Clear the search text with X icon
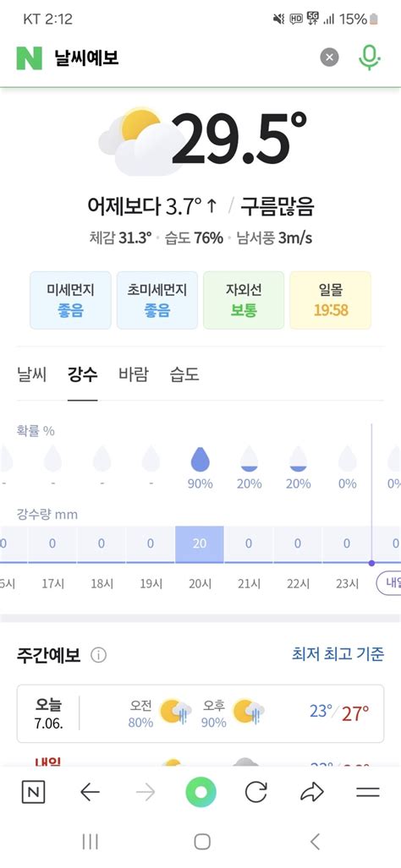Image resolution: width=401 pixels, height=868 pixels. 330,57
